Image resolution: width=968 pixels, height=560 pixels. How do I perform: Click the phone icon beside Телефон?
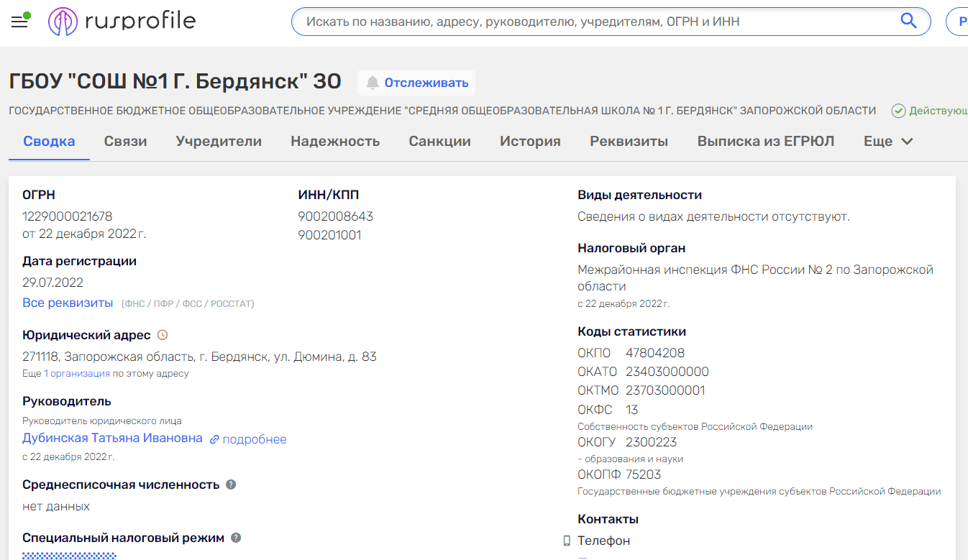click(x=567, y=541)
